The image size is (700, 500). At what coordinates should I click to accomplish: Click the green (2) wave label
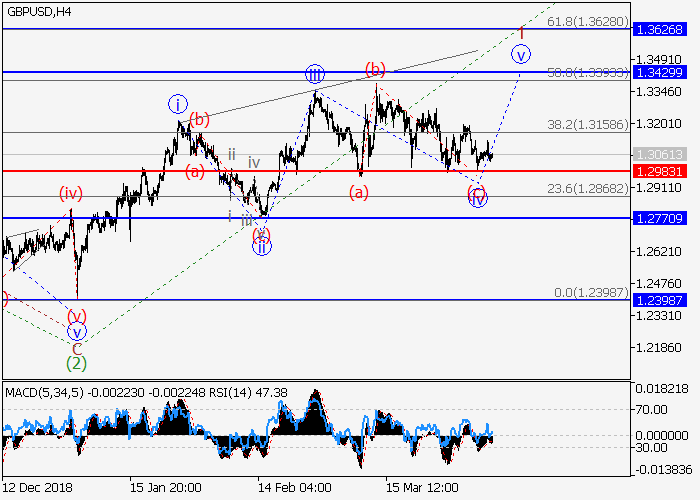[76, 364]
